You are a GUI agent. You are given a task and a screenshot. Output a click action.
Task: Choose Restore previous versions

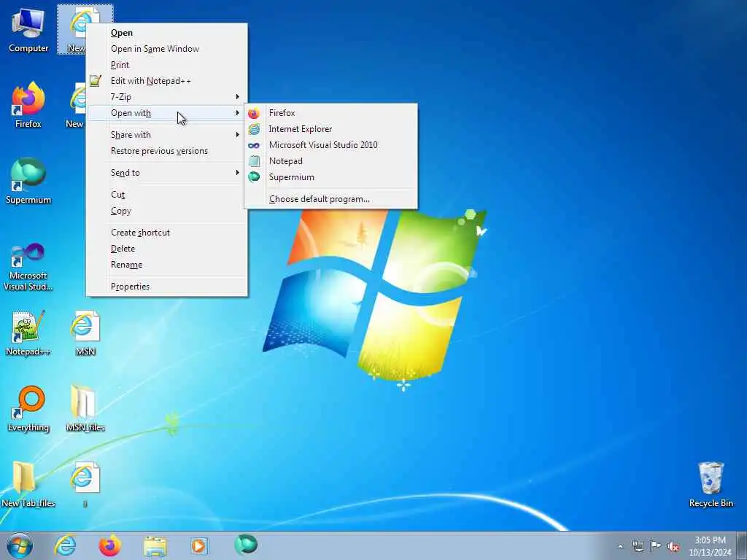167,151
